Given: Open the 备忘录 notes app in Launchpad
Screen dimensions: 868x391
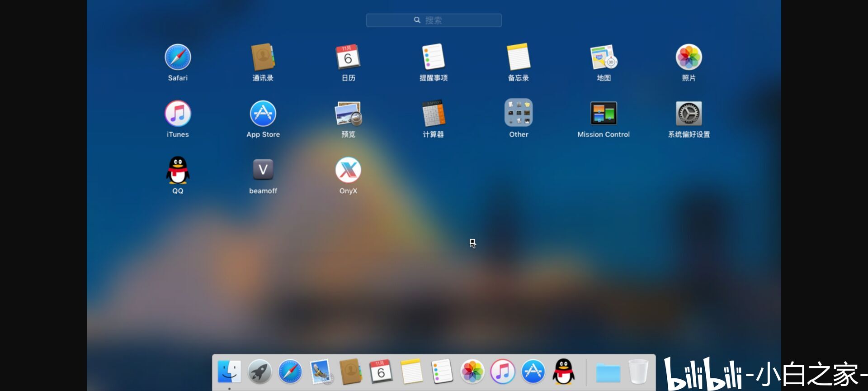Looking at the screenshot, I should coord(519,57).
